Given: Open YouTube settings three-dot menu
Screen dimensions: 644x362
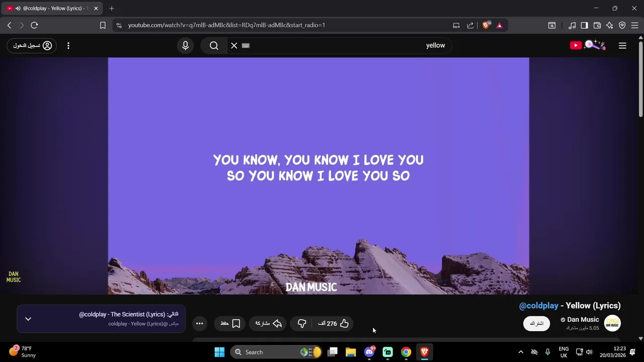Looking at the screenshot, I should click(68, 46).
